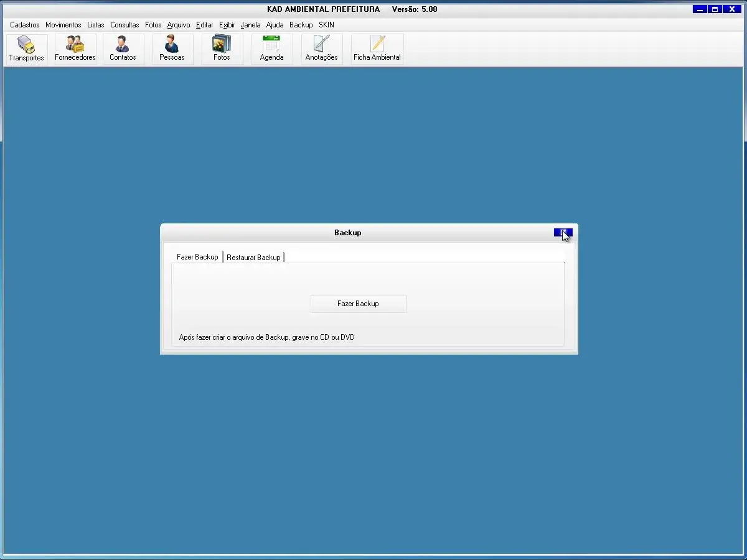Open the Fotos menu in menu bar

point(153,25)
